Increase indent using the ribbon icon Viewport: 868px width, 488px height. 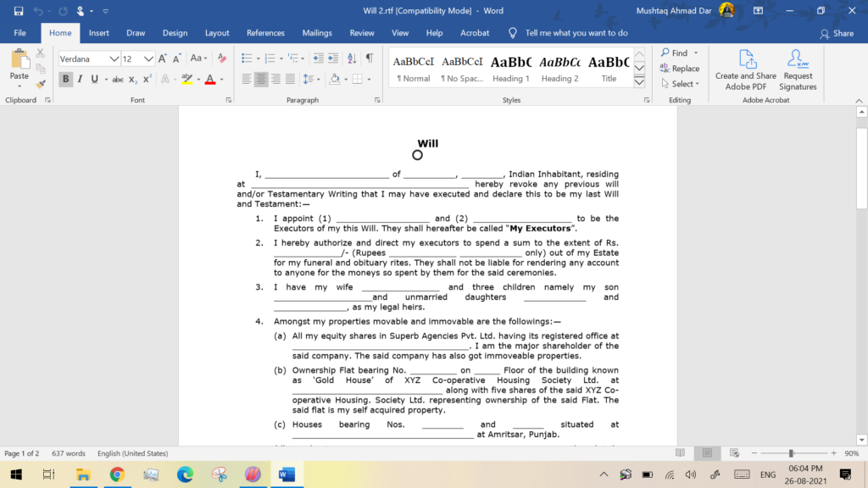335,58
